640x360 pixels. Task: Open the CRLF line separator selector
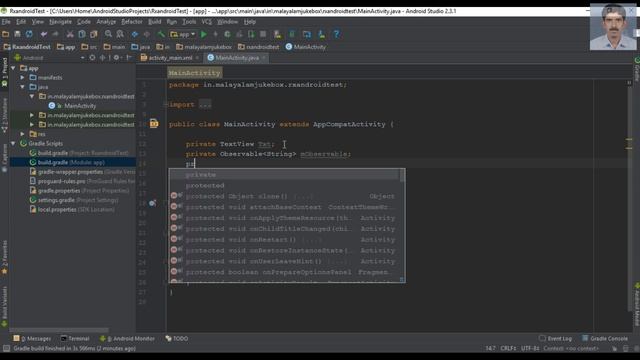pyautogui.click(x=508, y=349)
